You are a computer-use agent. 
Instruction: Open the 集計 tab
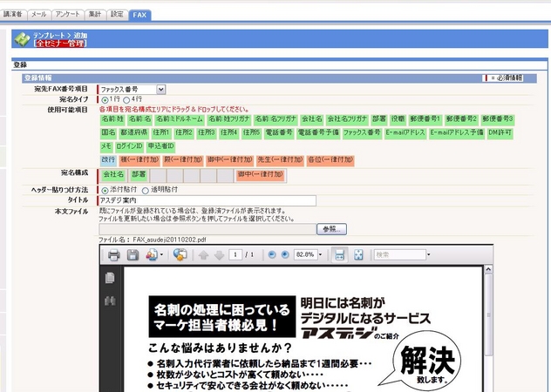(x=95, y=15)
